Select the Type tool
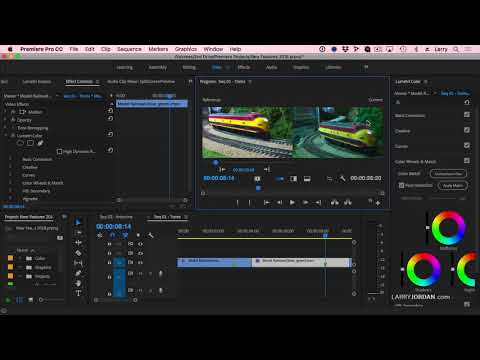This screenshot has width=480, height=360. point(78,293)
